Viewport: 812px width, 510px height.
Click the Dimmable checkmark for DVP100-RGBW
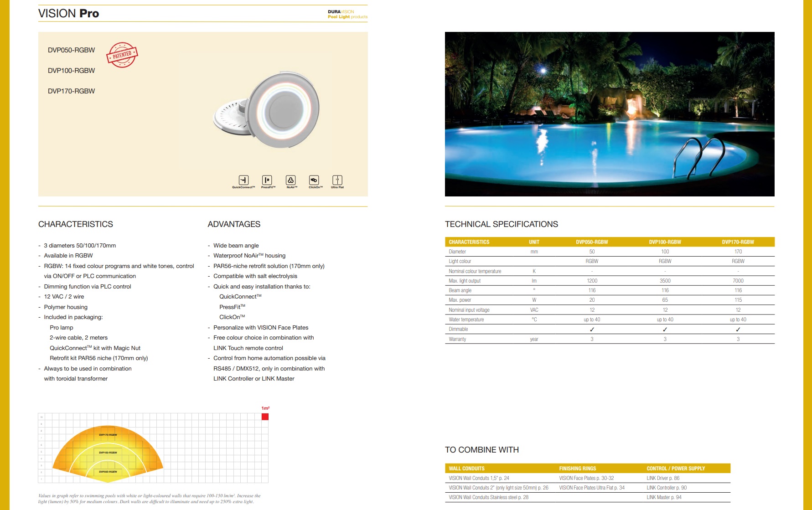pyautogui.click(x=665, y=329)
